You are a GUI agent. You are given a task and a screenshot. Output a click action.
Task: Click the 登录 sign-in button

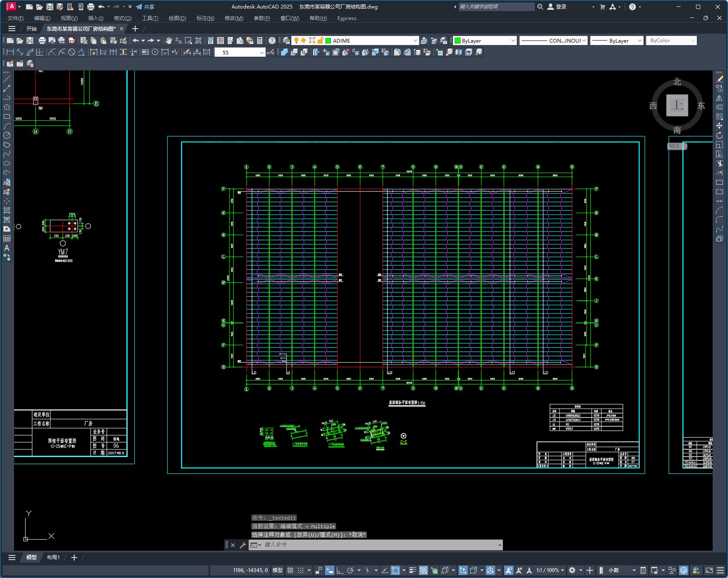click(x=557, y=7)
